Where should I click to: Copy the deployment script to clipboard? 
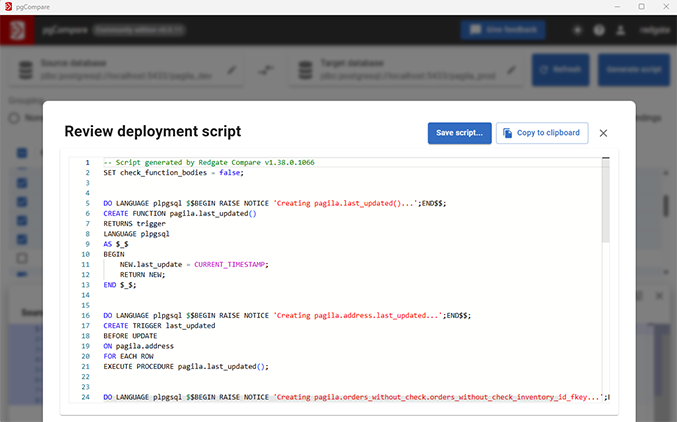[x=542, y=133]
